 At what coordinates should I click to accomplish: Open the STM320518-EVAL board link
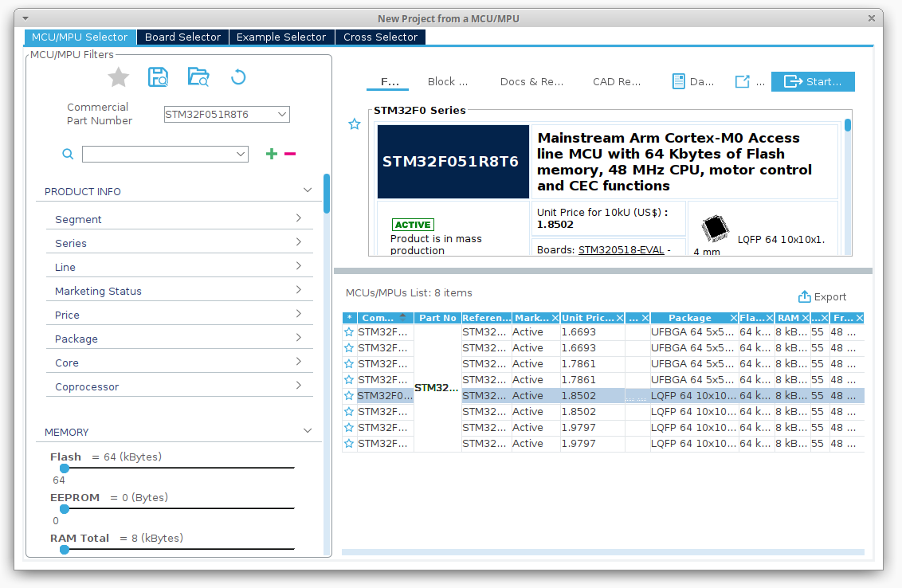click(x=622, y=250)
